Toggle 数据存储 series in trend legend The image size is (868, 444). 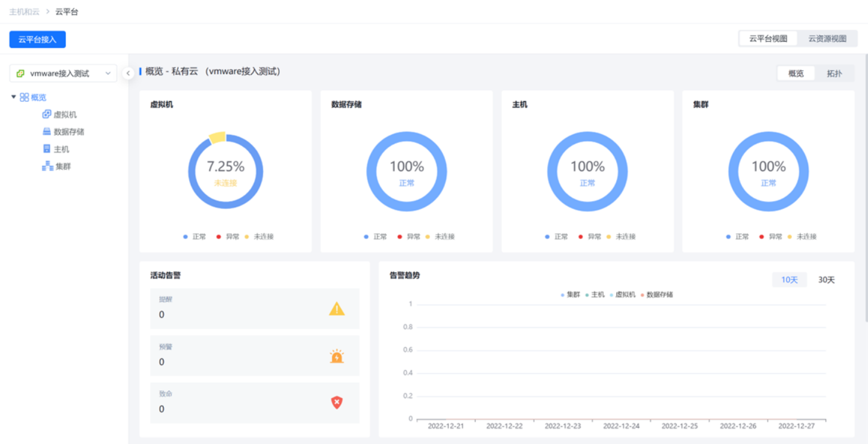(x=657, y=295)
